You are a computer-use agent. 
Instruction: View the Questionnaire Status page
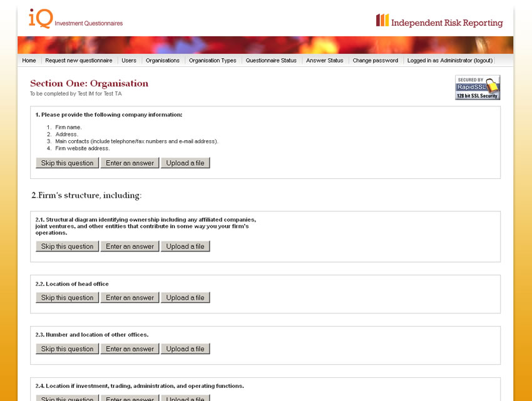[271, 61]
